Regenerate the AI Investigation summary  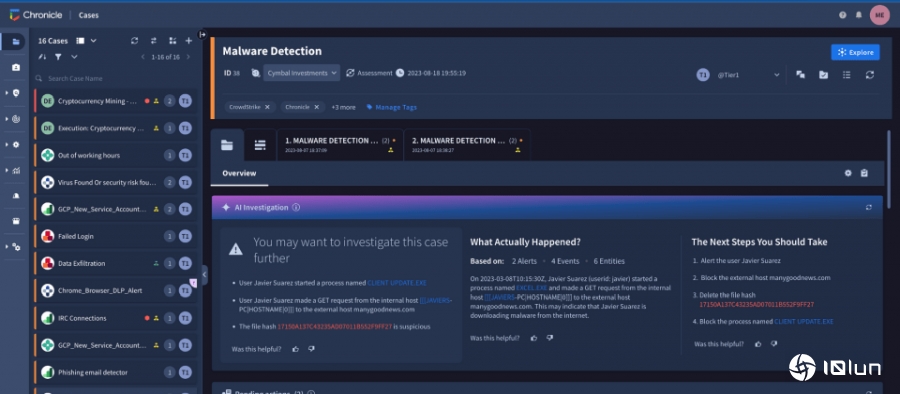(x=868, y=207)
